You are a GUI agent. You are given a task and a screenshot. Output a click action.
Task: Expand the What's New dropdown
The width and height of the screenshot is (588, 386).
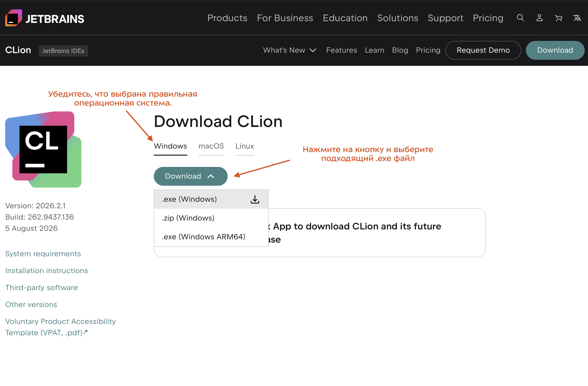coord(290,50)
